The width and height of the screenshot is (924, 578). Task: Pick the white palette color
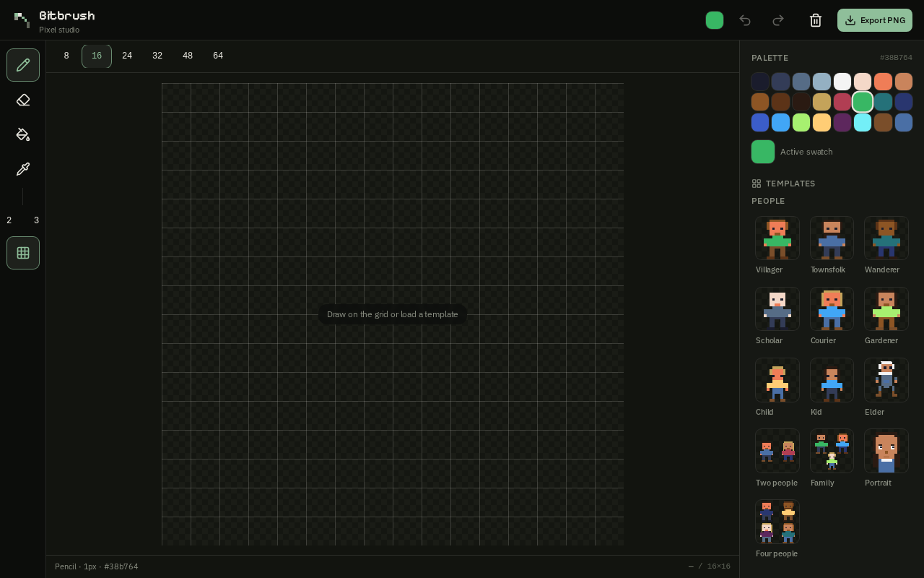click(x=842, y=82)
